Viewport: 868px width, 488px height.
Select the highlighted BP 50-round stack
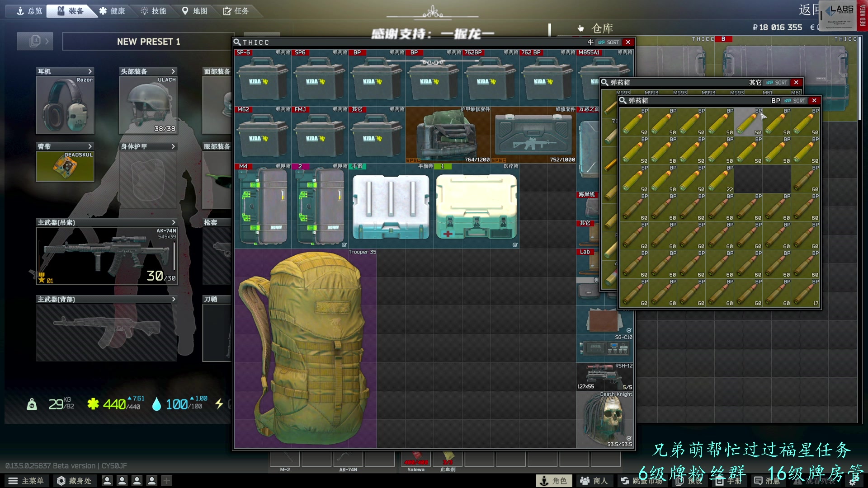click(748, 122)
